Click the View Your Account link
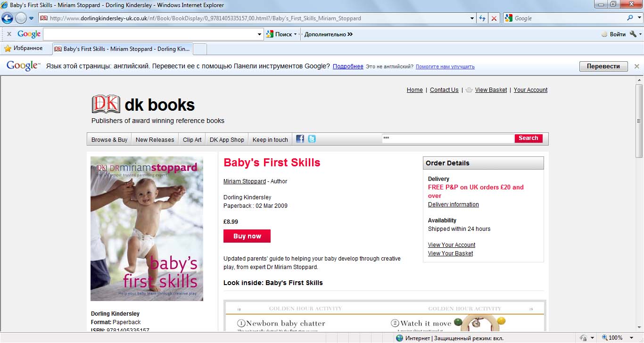This screenshot has height=343, width=644. click(452, 245)
